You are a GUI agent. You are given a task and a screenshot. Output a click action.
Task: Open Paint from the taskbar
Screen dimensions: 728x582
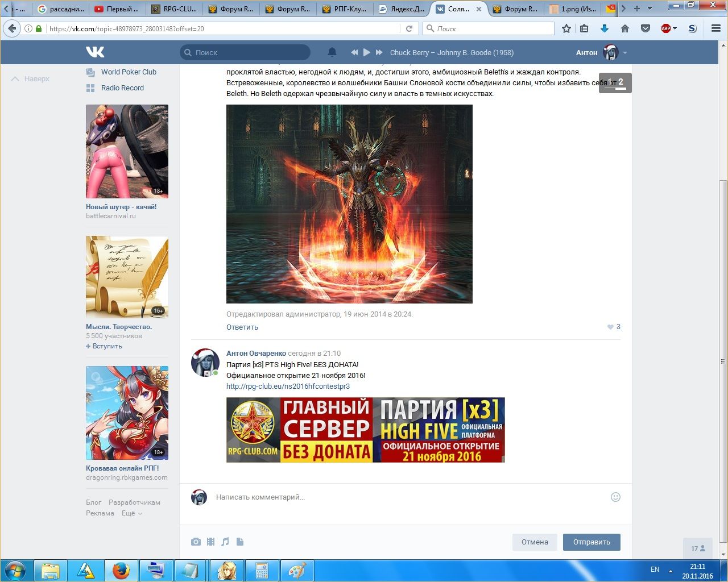(297, 570)
